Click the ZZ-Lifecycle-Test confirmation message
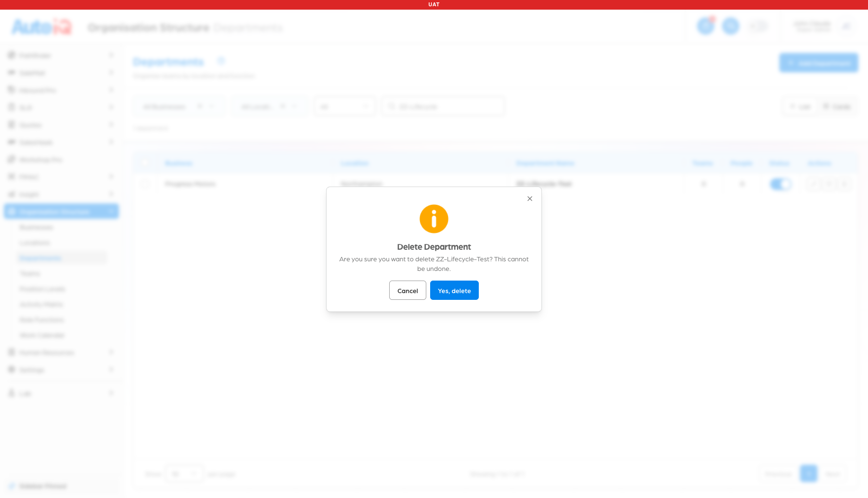 click(434, 264)
